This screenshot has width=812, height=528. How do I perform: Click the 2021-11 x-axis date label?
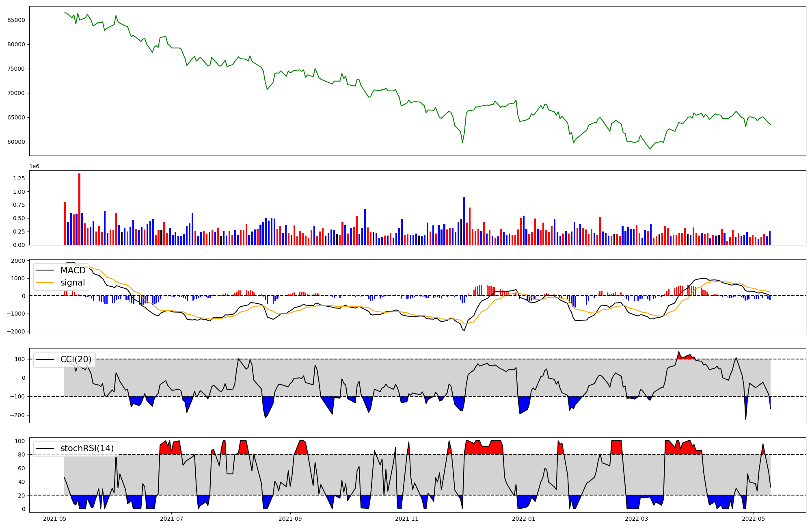coord(407,519)
